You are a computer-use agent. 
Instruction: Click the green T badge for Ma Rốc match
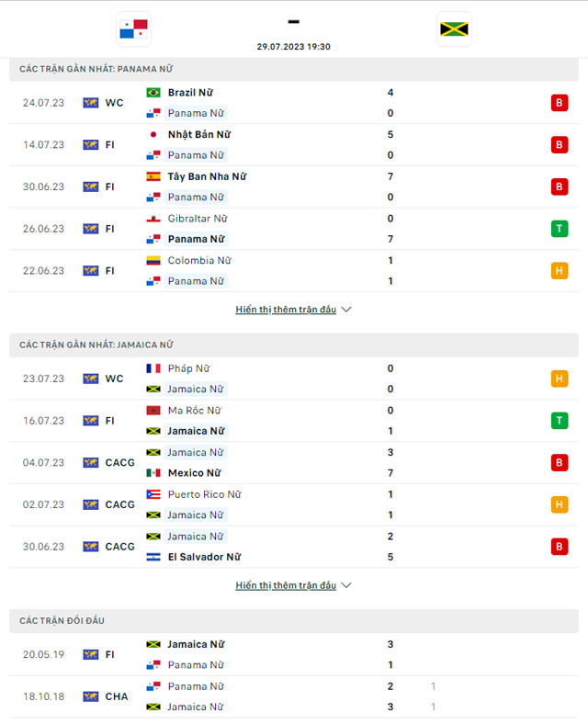coord(559,421)
